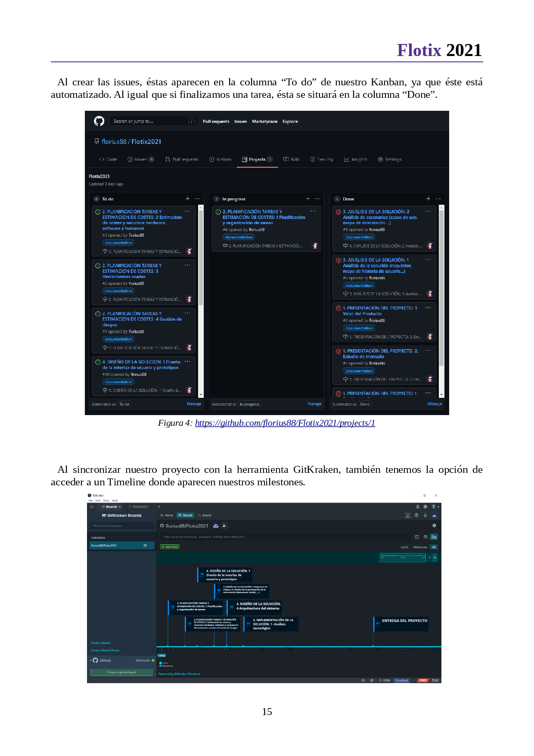534x756 pixels.
Task: Open the florius88 owner link
Action: tap(114, 141)
